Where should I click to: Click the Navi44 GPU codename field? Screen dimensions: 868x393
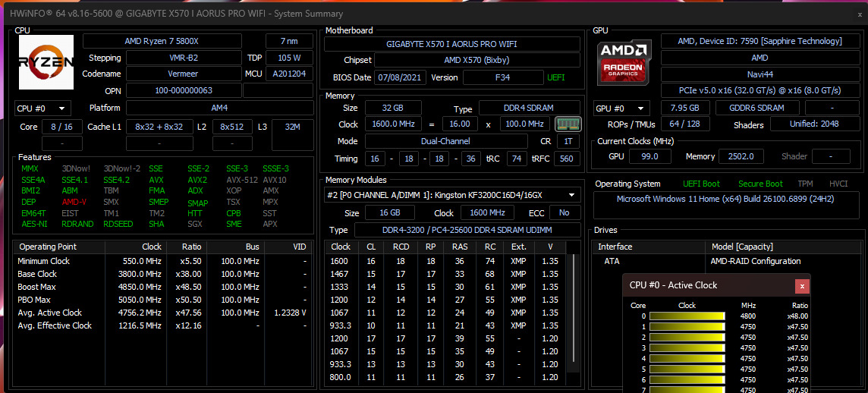click(759, 74)
